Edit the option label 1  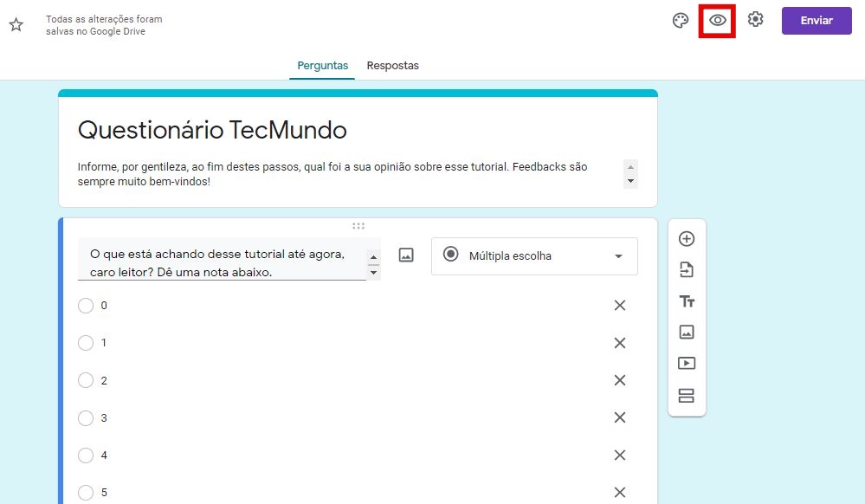click(104, 343)
